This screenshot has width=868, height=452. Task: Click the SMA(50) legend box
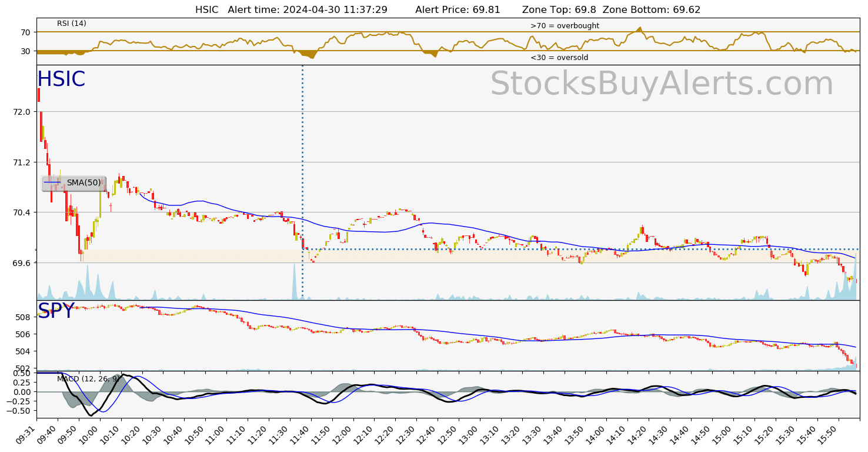pos(74,183)
